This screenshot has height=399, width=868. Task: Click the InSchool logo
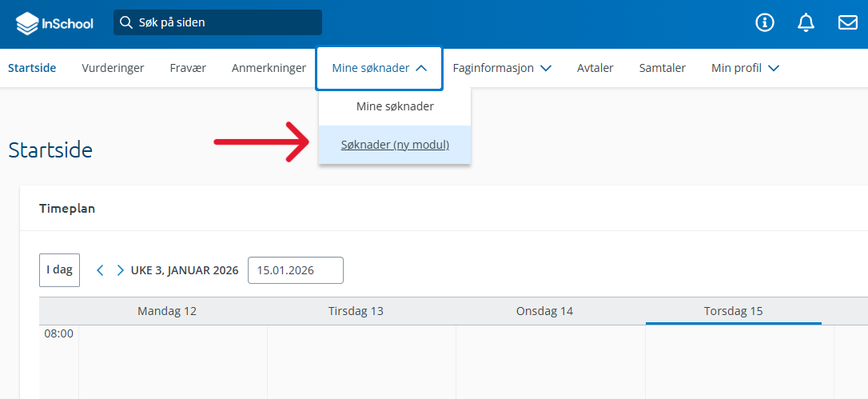[x=54, y=23]
